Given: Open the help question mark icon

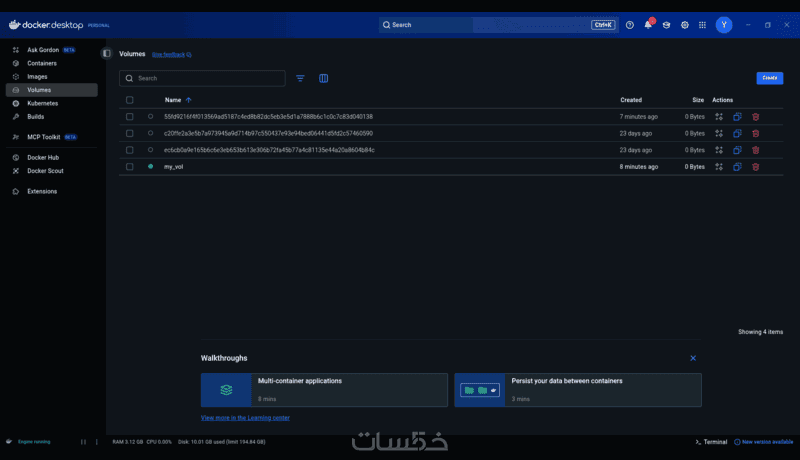Looking at the screenshot, I should tap(630, 25).
